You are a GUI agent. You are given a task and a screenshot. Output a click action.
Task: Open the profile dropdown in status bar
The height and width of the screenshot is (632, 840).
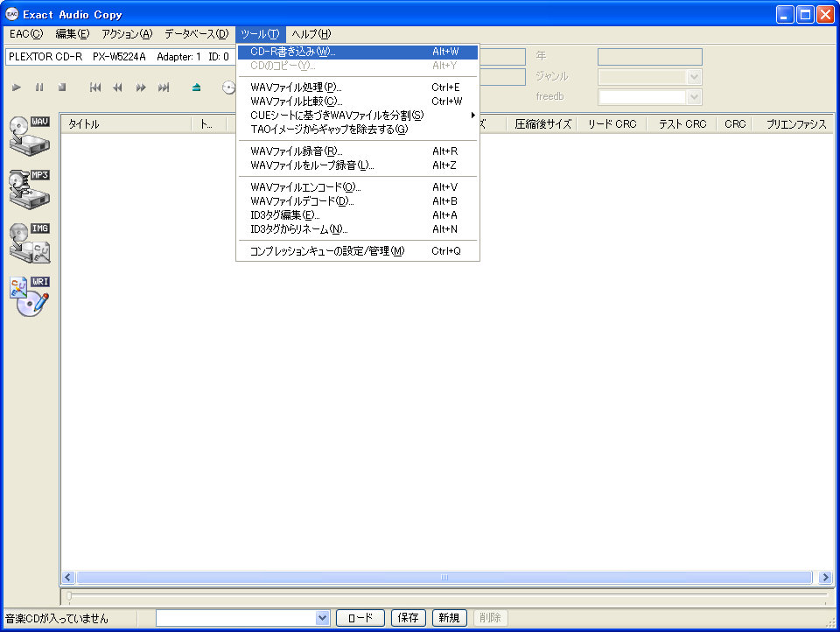point(322,618)
